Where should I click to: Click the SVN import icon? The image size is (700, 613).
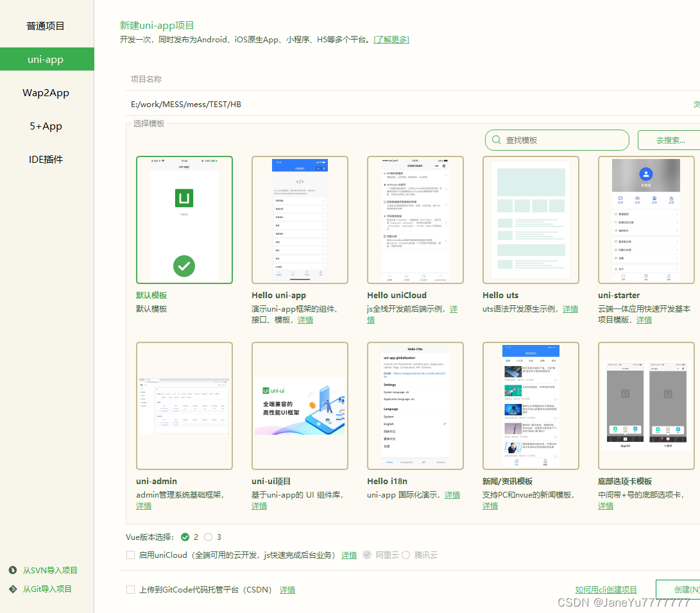[x=13, y=570]
